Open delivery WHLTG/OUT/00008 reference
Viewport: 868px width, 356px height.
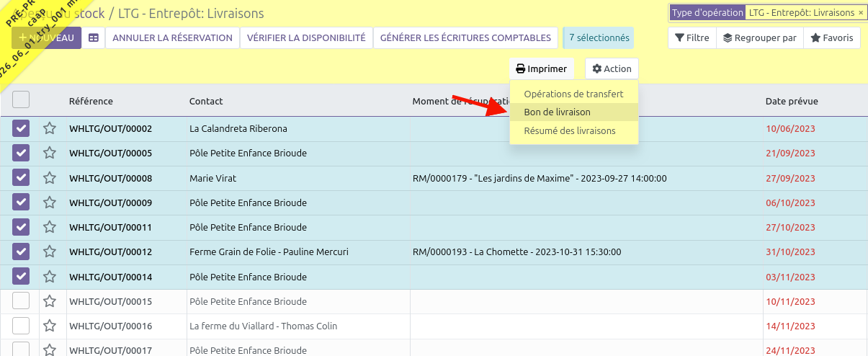coord(110,178)
